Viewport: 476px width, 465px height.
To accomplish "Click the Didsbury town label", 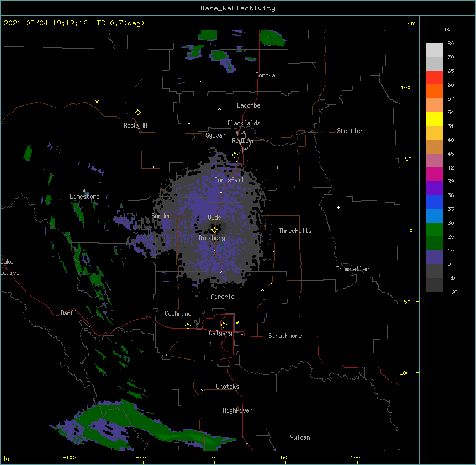I will pos(212,238).
